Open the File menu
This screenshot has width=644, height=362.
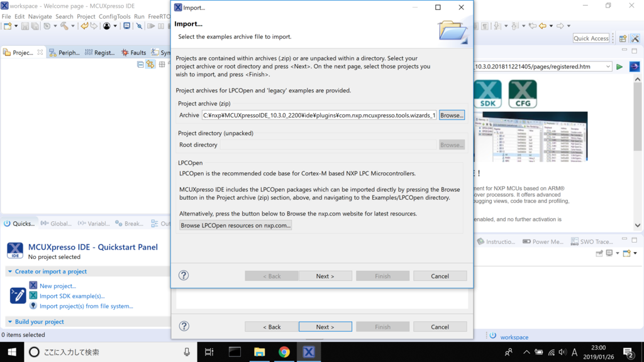(6, 16)
